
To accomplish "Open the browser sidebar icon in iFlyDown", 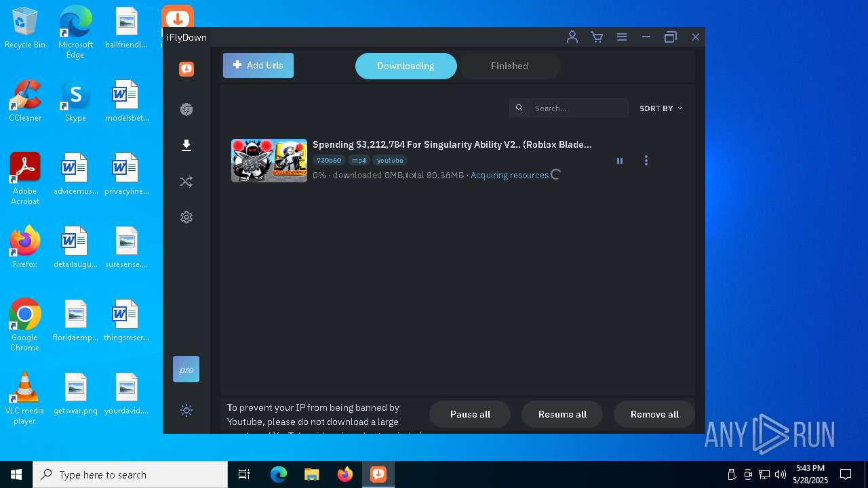I will (186, 109).
